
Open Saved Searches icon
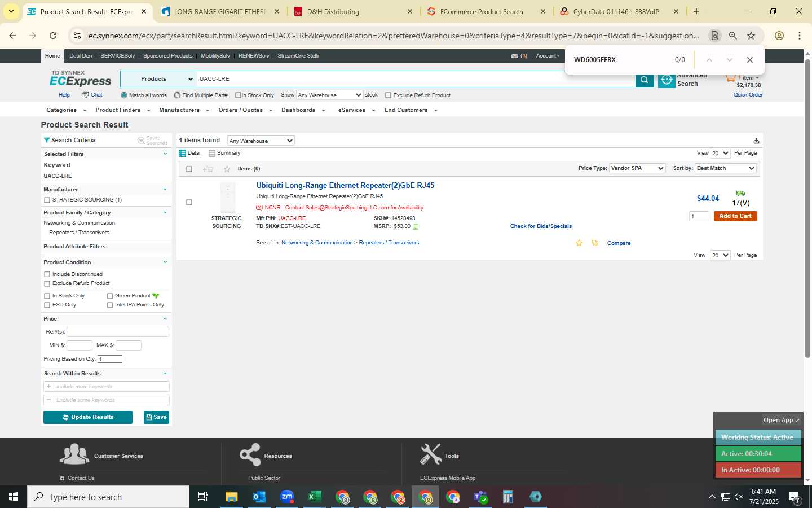pyautogui.click(x=141, y=141)
